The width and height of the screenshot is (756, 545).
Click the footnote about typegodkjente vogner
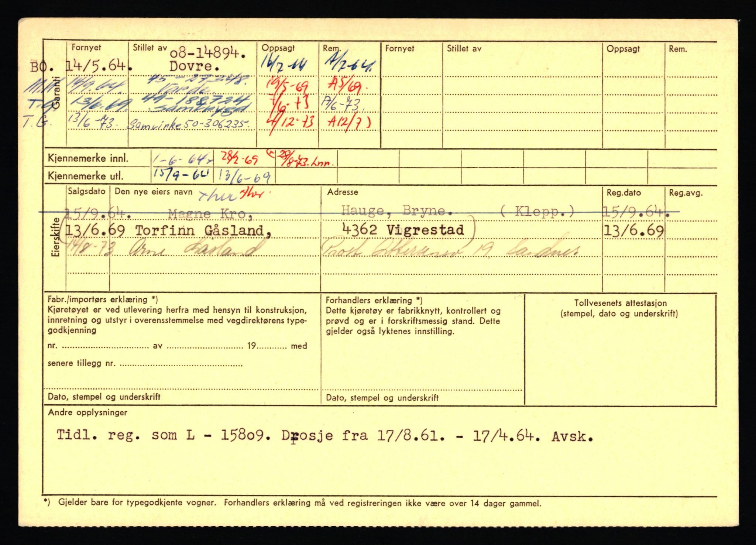tap(292, 503)
